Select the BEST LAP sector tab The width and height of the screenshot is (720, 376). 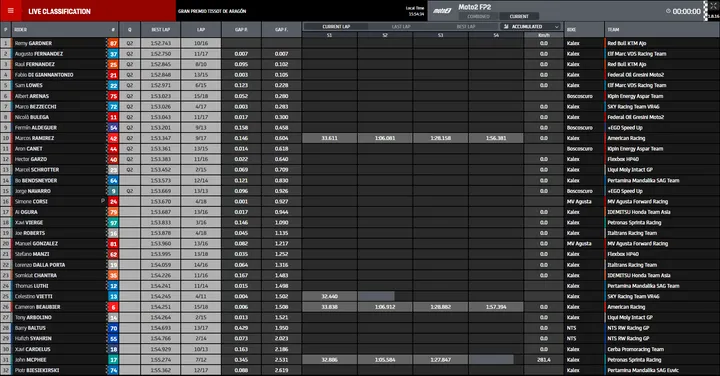(x=466, y=27)
